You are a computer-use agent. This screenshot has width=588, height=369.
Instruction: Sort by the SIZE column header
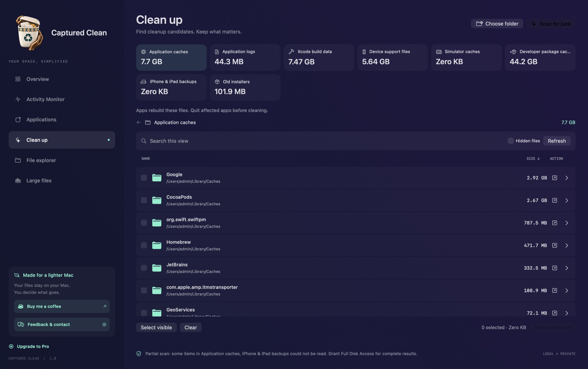(x=533, y=158)
